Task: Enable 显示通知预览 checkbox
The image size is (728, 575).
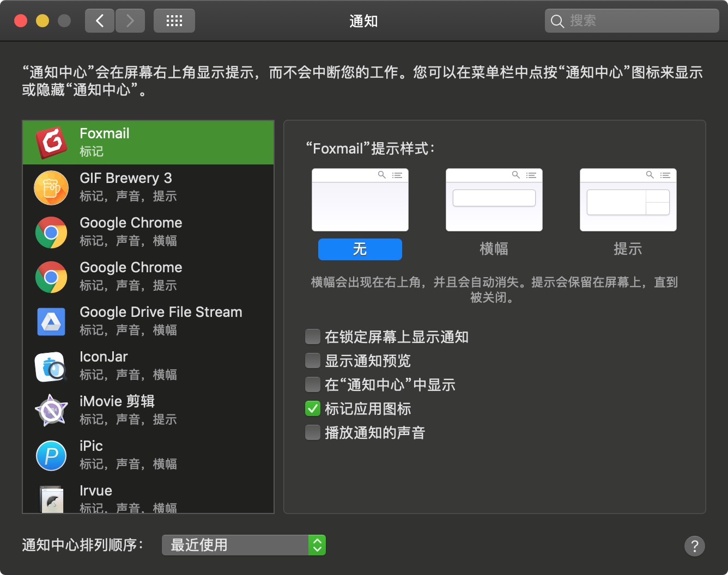Action: tap(313, 361)
